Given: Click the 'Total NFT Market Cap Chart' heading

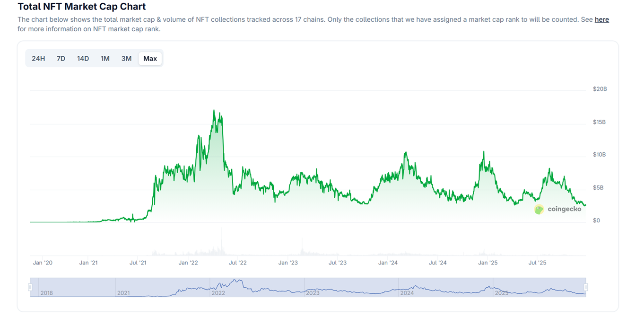Looking at the screenshot, I should (81, 7).
